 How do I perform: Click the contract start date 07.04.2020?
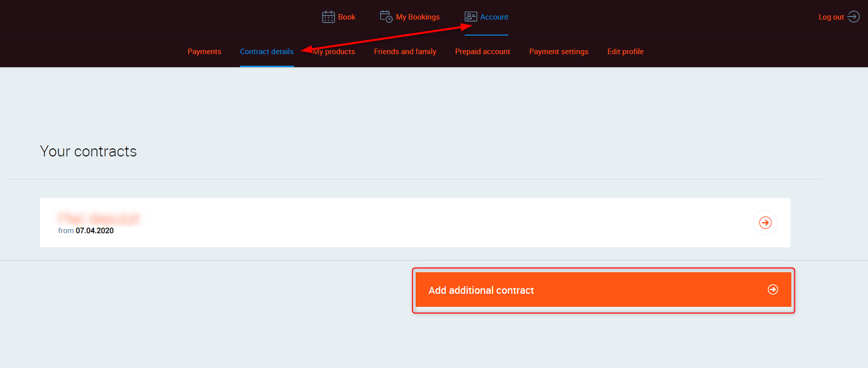click(x=95, y=231)
